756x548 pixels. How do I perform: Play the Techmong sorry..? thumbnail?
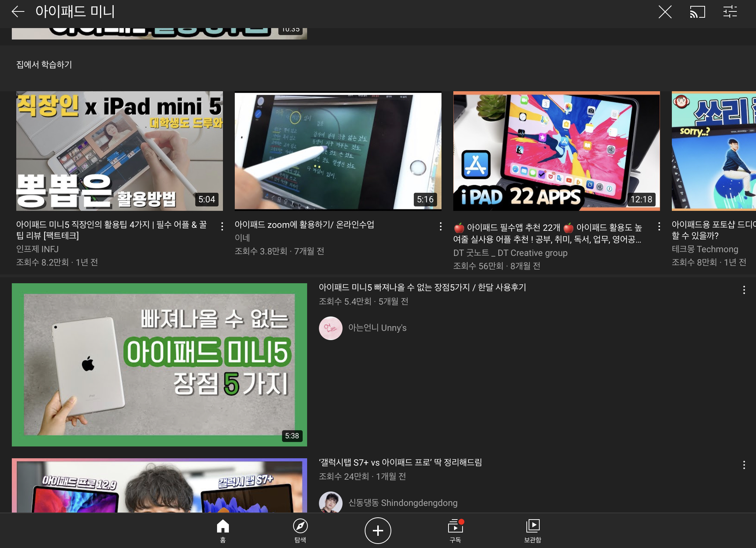714,151
